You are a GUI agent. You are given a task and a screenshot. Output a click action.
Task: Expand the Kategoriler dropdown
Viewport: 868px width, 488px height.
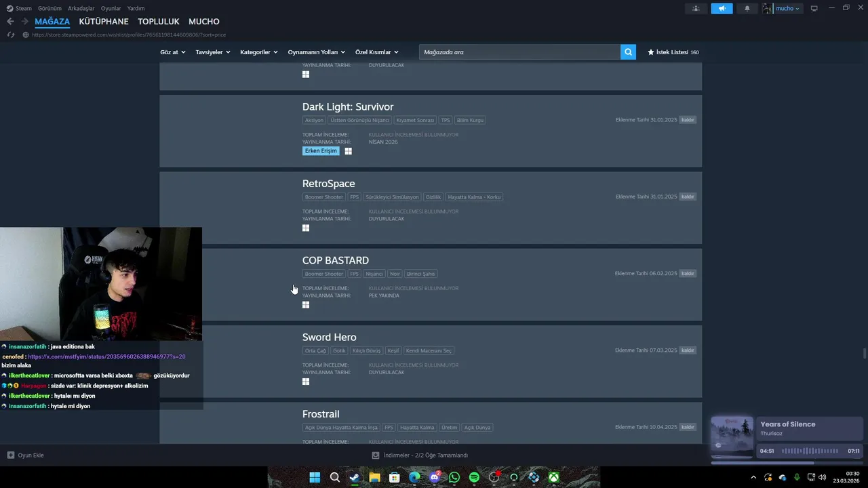[259, 52]
